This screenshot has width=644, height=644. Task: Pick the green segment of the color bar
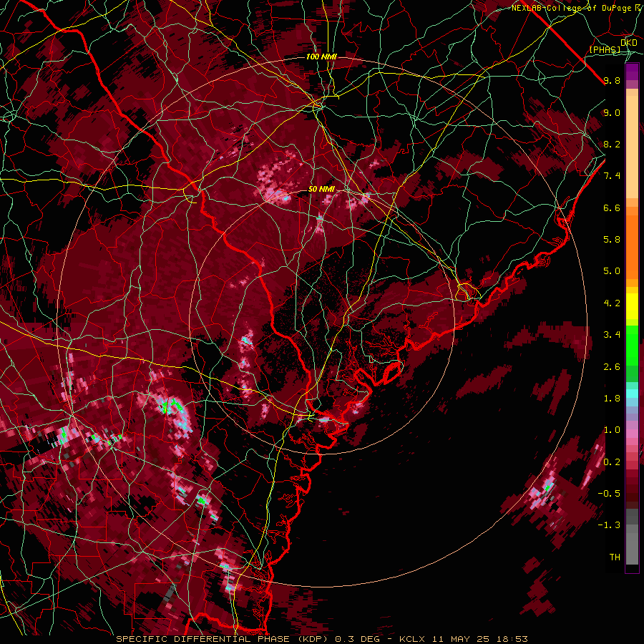click(632, 345)
